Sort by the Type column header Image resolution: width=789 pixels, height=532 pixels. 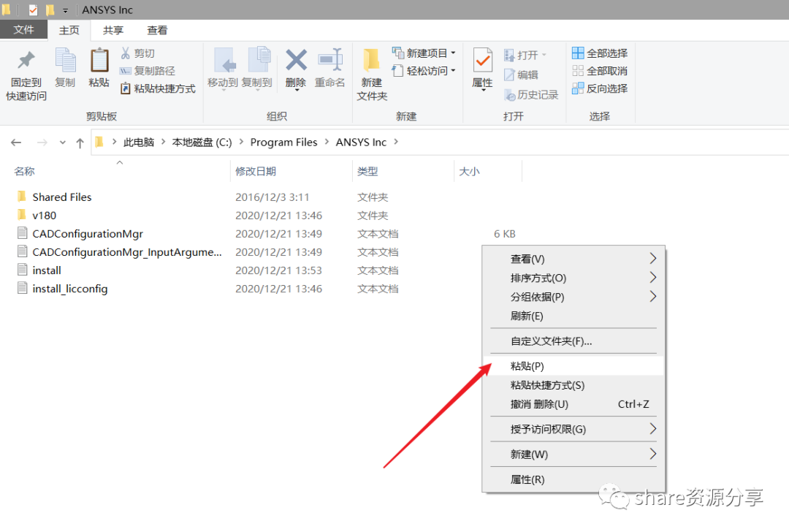click(367, 171)
